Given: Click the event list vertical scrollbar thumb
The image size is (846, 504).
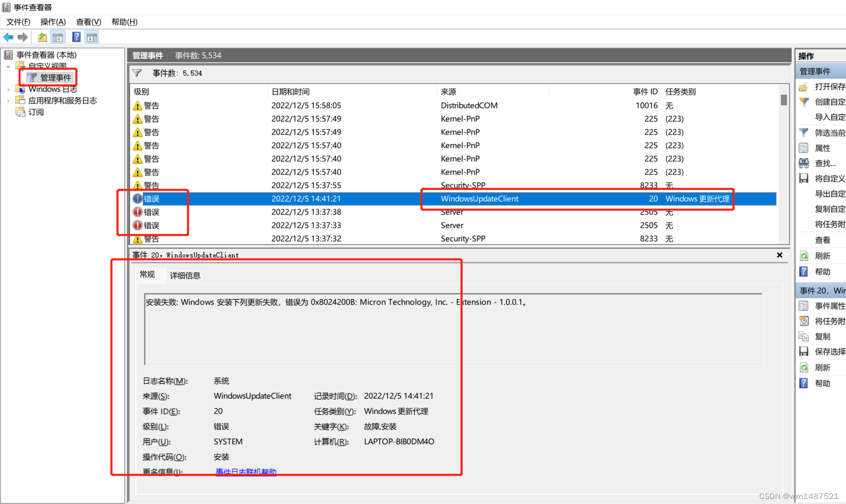Looking at the screenshot, I should coord(784,100).
